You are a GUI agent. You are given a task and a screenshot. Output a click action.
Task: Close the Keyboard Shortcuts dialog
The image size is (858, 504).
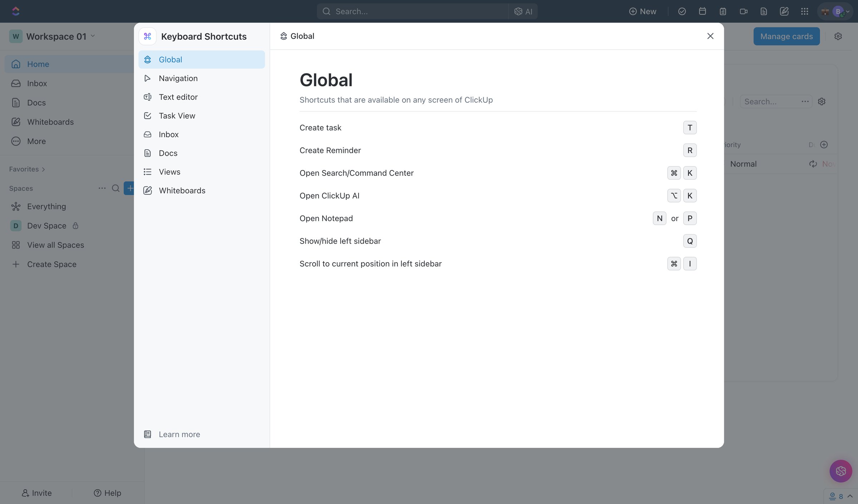pos(710,36)
